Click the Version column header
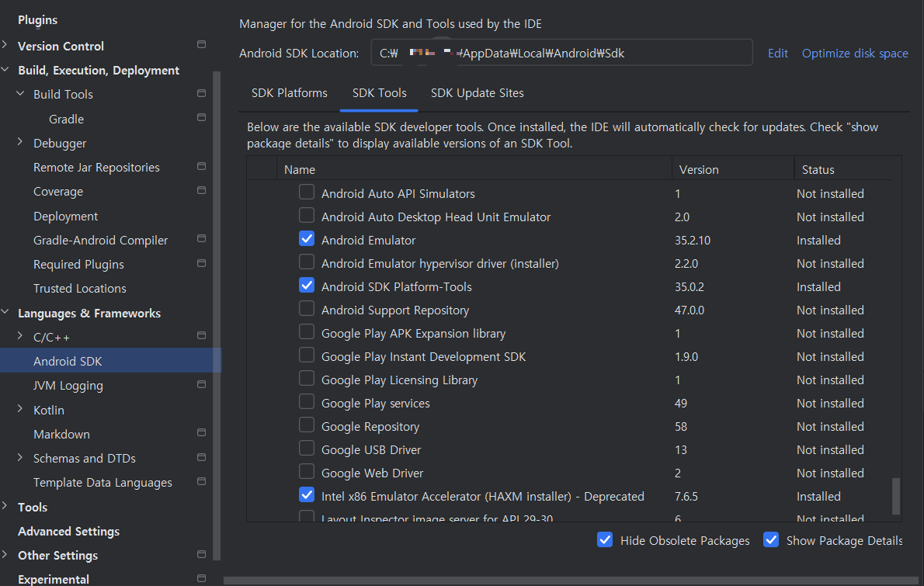The height and width of the screenshot is (586, 924). (732, 169)
